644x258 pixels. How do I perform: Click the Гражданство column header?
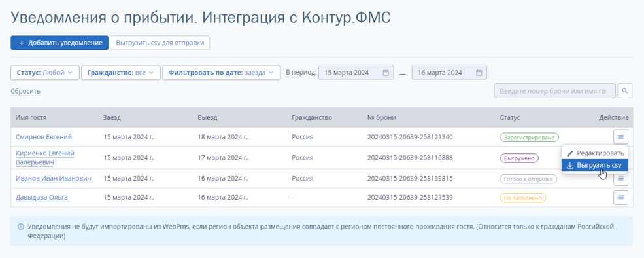(x=312, y=118)
